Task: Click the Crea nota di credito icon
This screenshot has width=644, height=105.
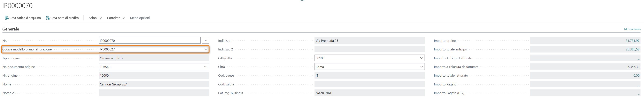Action: (47, 18)
